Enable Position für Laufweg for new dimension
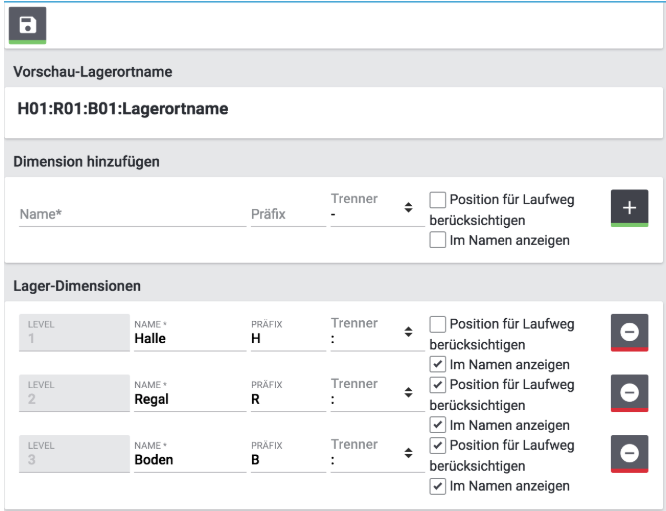 (x=437, y=200)
